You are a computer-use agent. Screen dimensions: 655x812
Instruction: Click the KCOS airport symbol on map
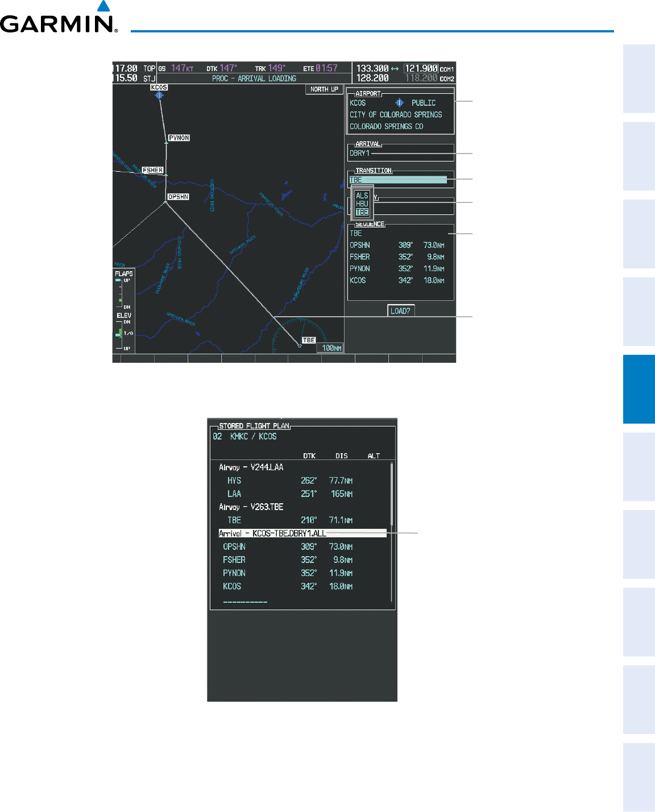pyautogui.click(x=159, y=95)
